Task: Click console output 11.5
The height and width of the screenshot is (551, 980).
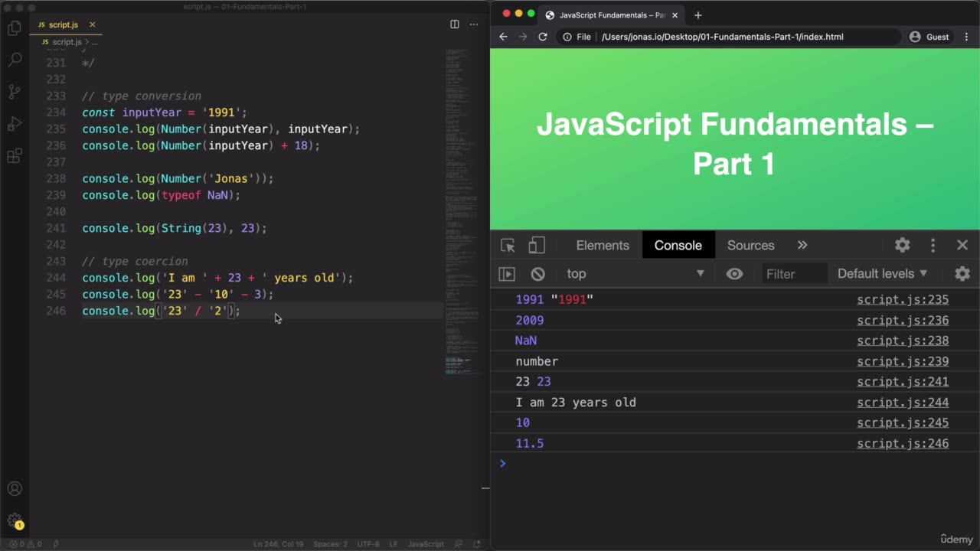Action: 530,444
